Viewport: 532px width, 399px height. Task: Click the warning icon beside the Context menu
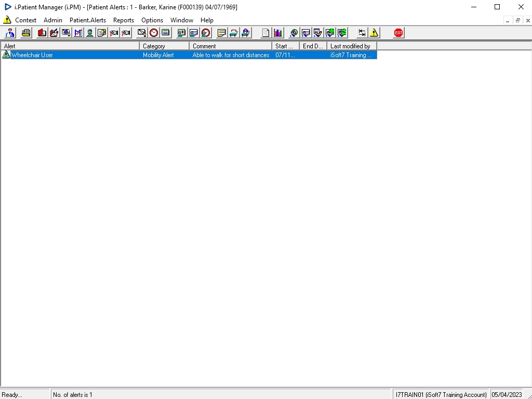pyautogui.click(x=7, y=20)
